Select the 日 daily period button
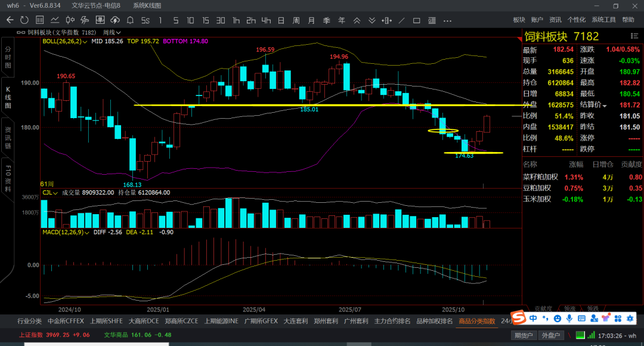 tap(281, 20)
